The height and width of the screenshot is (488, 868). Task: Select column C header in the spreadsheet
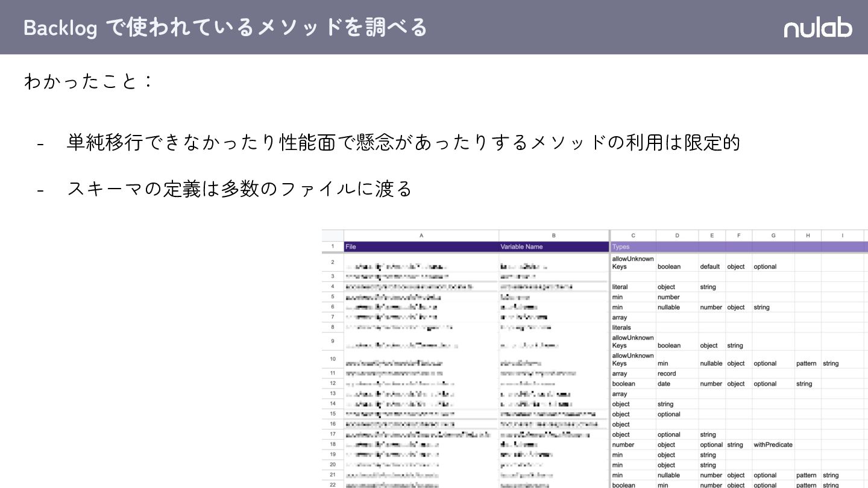(x=633, y=236)
